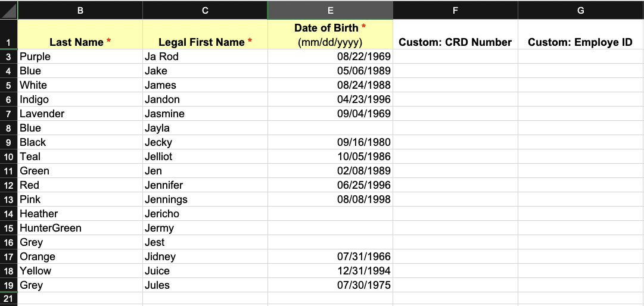Click the column E header
Screen dimensions: 644x306
click(330, 10)
